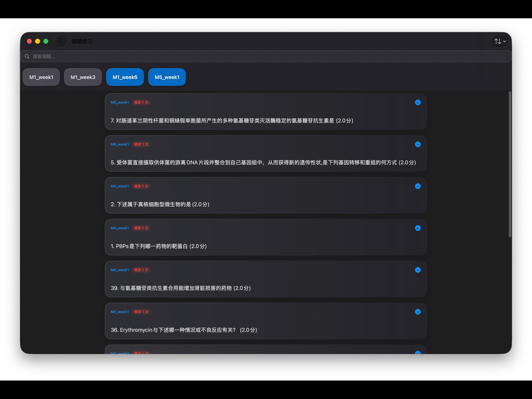Image resolution: width=532 pixels, height=399 pixels.
Task: Click the M5_week1 tag on question 2
Action: point(120,186)
